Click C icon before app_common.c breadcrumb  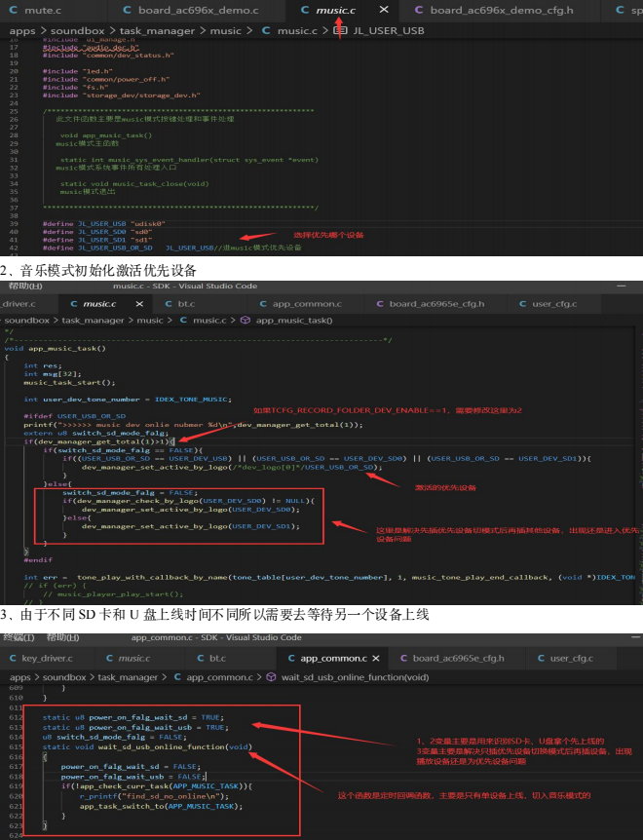pos(177,677)
